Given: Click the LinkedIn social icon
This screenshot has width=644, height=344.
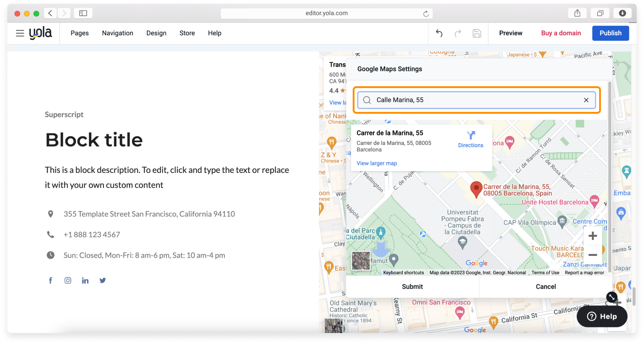Looking at the screenshot, I should 85,281.
